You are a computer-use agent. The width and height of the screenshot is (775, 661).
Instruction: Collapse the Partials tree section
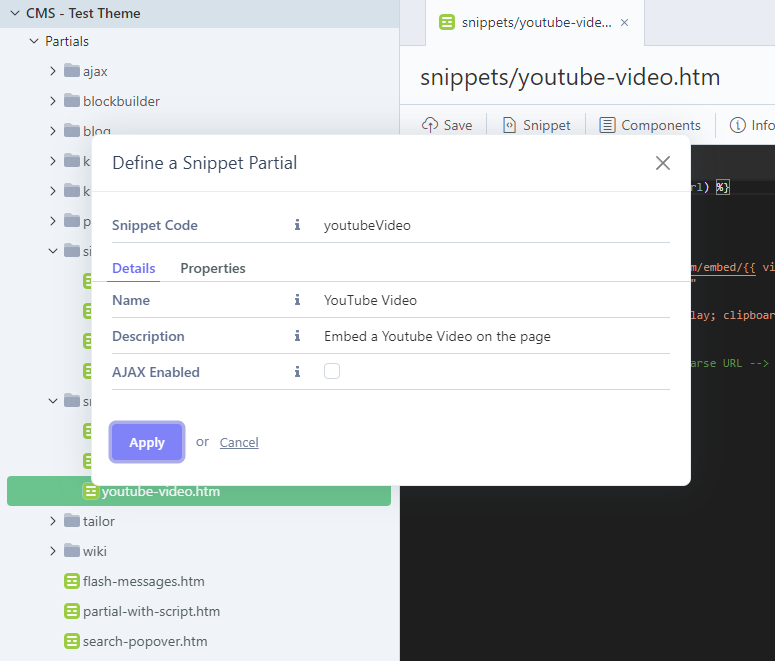click(34, 41)
